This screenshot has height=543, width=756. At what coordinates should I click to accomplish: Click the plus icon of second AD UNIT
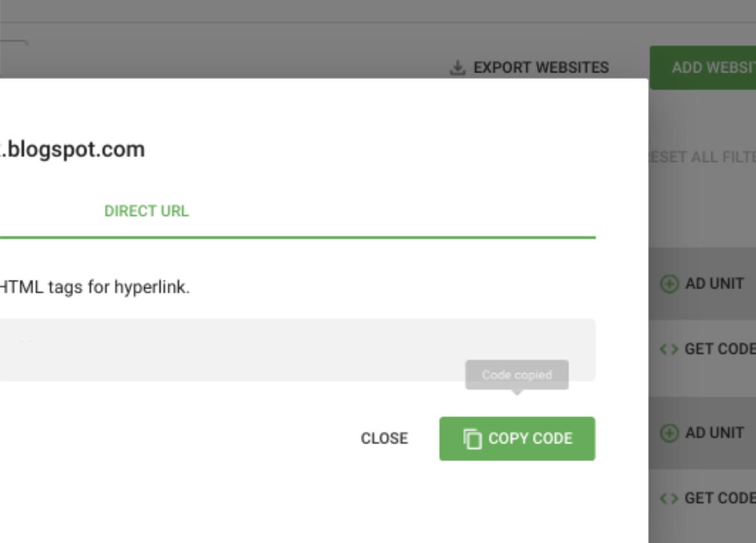[x=669, y=432]
